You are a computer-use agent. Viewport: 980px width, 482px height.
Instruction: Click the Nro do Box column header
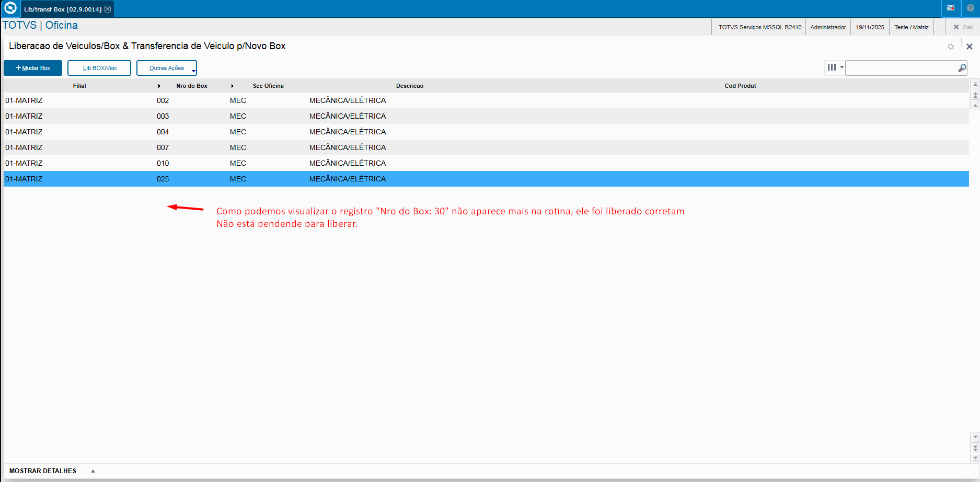coord(192,86)
